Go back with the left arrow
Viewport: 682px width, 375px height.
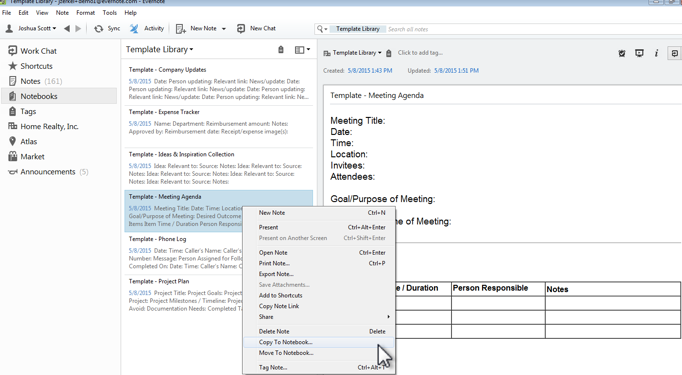(x=67, y=29)
